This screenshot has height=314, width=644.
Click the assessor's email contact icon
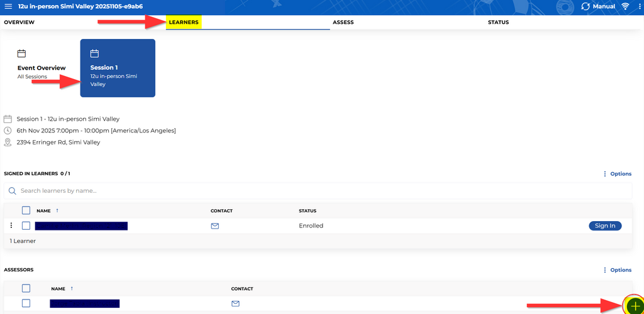coord(236,303)
